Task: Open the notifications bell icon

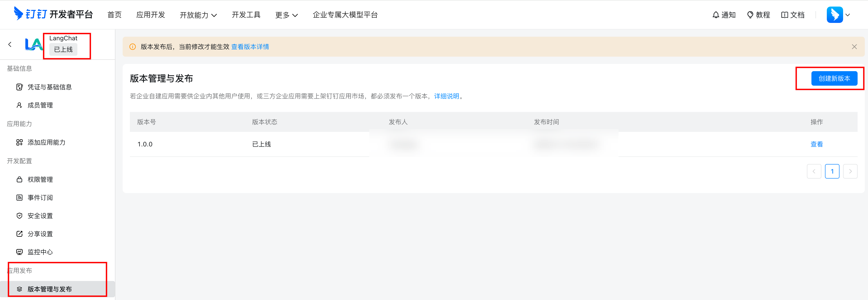Action: 716,15
